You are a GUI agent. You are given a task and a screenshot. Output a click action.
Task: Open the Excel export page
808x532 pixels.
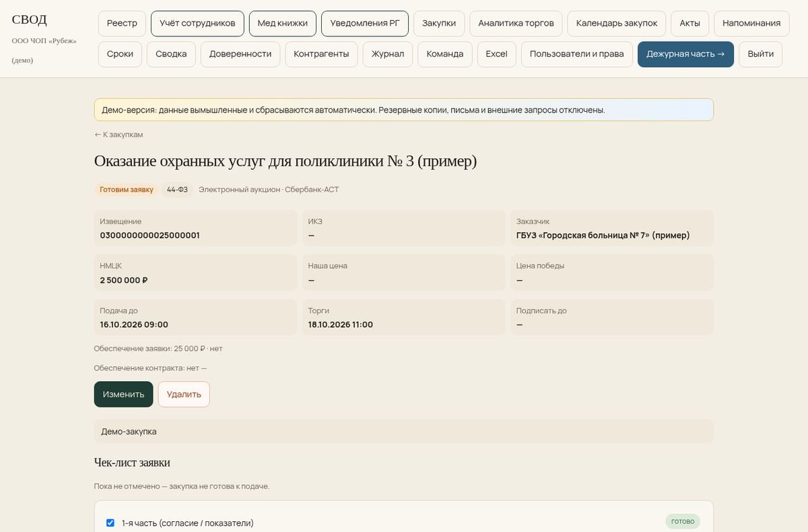tap(497, 54)
